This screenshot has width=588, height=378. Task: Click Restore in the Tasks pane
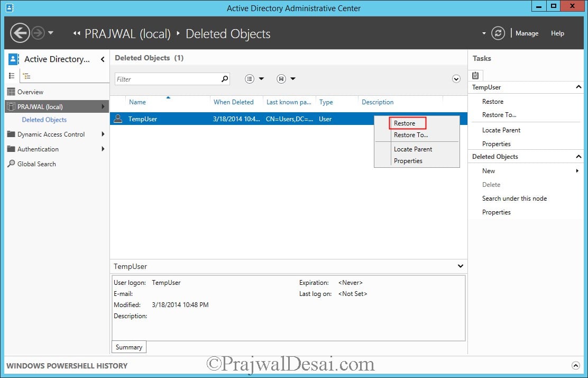pyautogui.click(x=493, y=102)
